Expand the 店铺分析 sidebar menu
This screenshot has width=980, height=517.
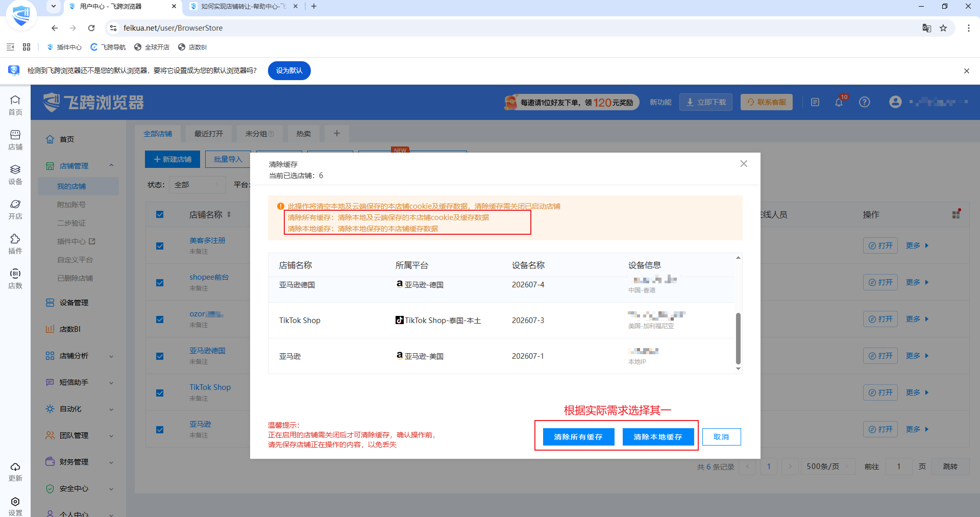(79, 356)
